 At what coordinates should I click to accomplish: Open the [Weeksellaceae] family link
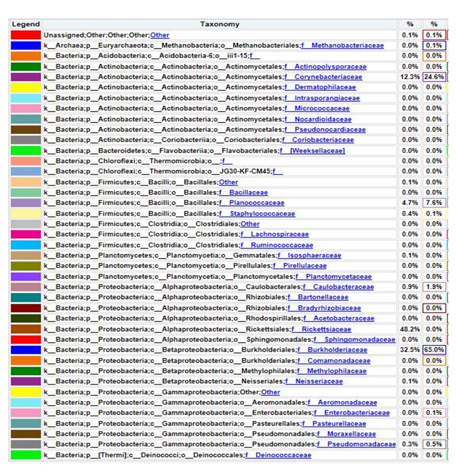tap(317, 151)
